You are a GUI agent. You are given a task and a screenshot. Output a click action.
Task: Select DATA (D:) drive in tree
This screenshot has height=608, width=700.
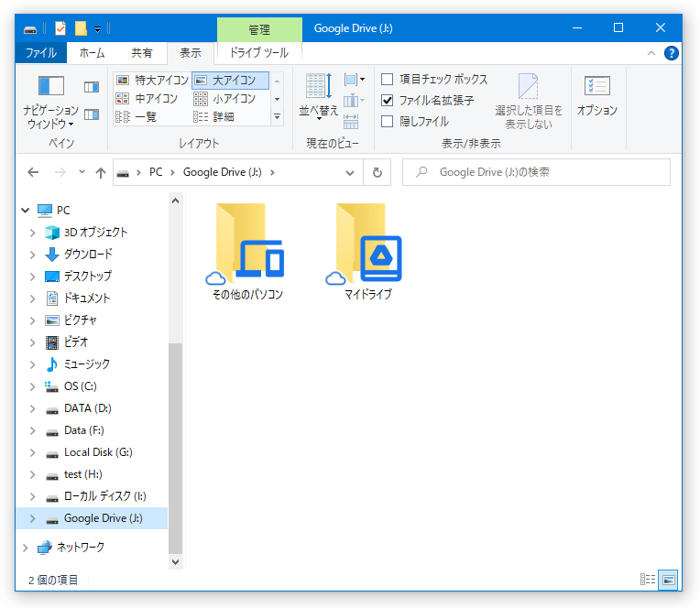click(88, 408)
